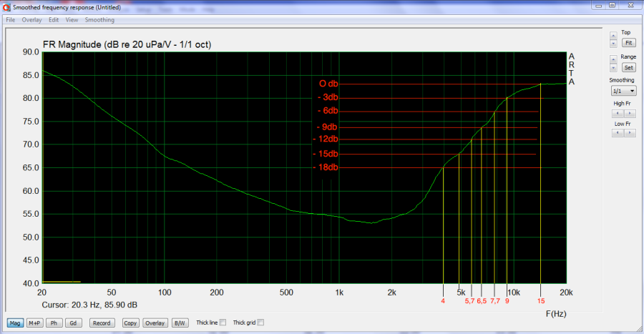Click the Record button

(x=102, y=323)
